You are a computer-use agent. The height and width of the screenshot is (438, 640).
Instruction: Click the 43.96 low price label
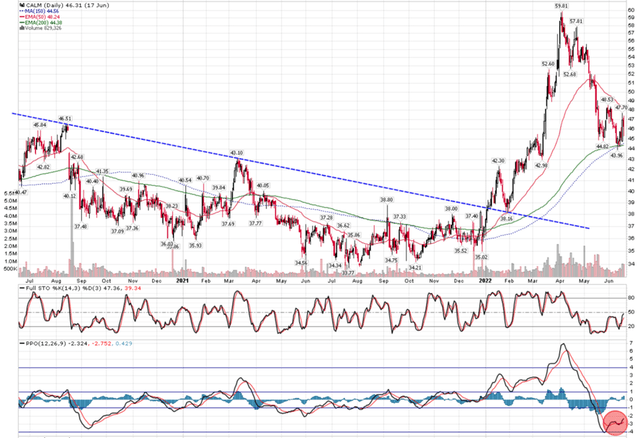point(616,156)
